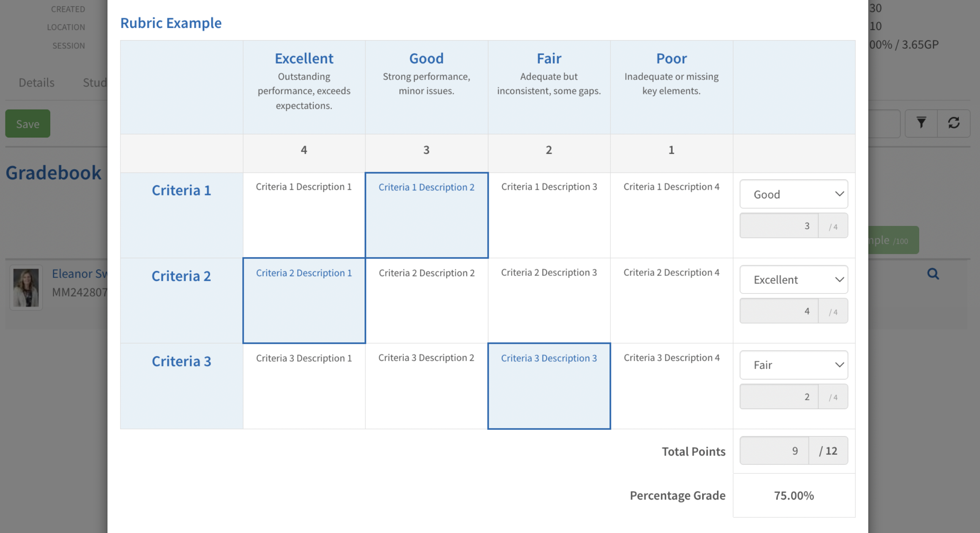Click the Criteria 2 score field
980x533 pixels.
[x=779, y=311]
